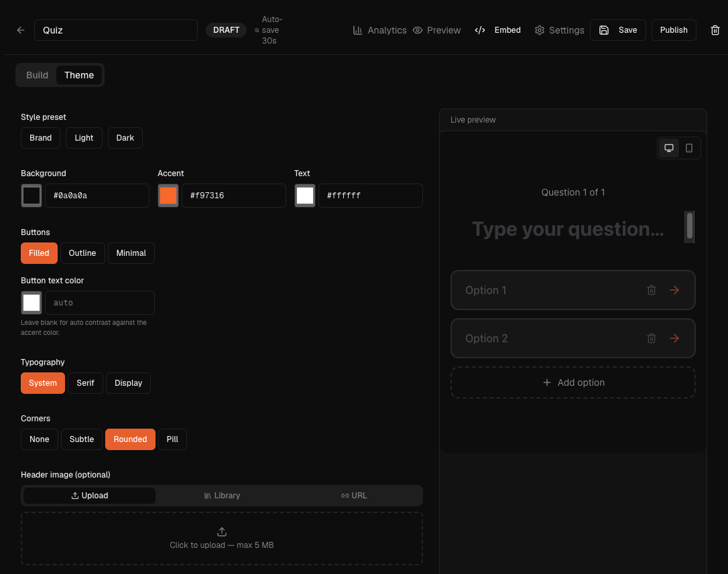
Task: Open Analytics from the top bar
Action: coord(380,30)
